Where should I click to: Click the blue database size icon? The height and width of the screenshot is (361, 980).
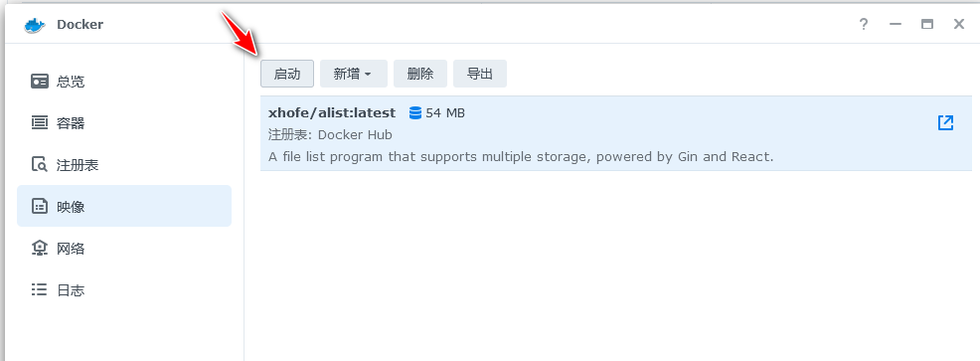point(415,113)
